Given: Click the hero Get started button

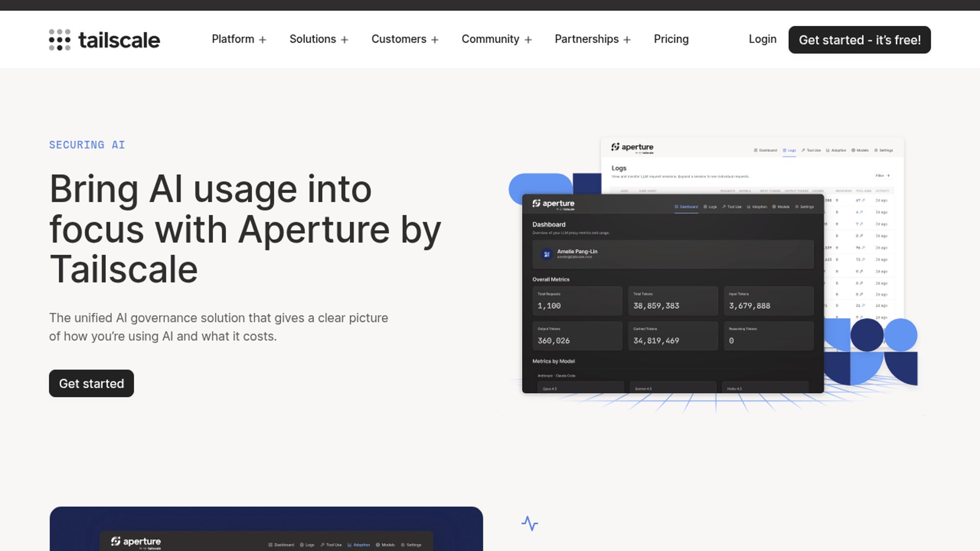Looking at the screenshot, I should pos(91,384).
